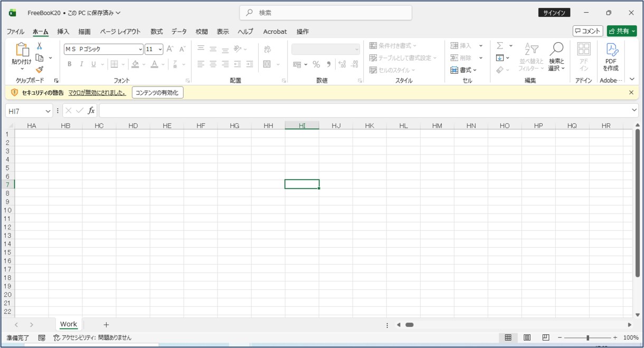Image resolution: width=644 pixels, height=348 pixels.
Task: Expand the formula bar with its chevron
Action: pos(634,110)
